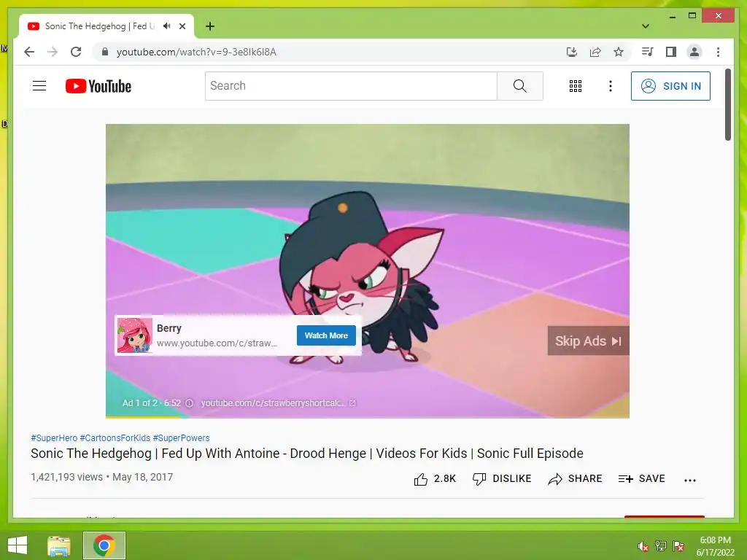This screenshot has height=560, width=747.
Task: Skip the ad with Skip Ads
Action: (589, 341)
